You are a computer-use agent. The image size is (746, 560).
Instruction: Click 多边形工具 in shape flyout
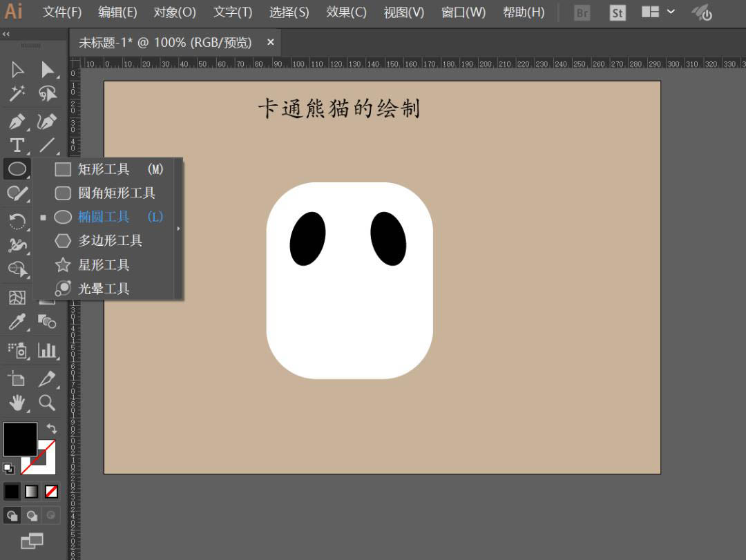pyautogui.click(x=110, y=240)
